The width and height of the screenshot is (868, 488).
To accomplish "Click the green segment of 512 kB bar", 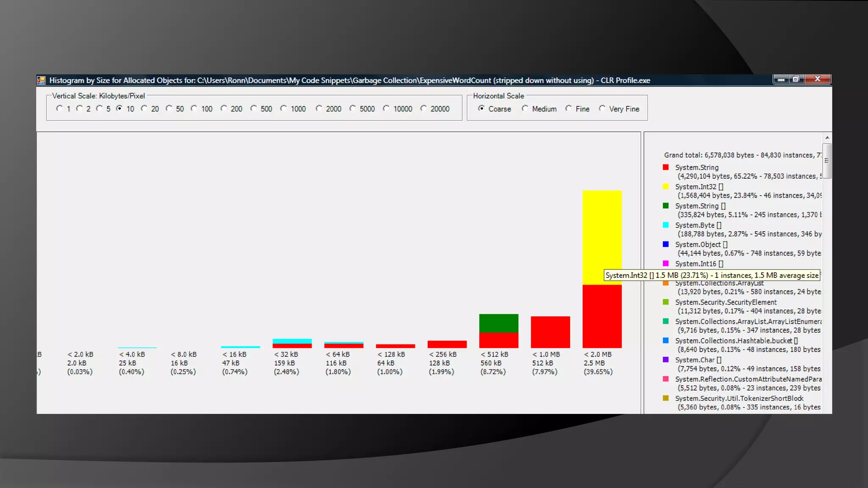I will point(498,323).
